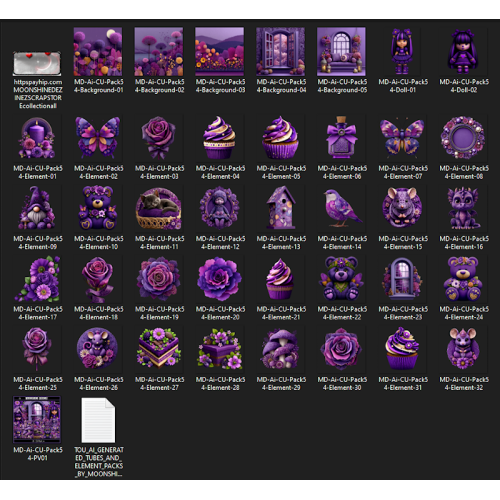
Task: Click the 'MD-Ai-CU-Pack54-Doll-02' file name
Action: [x=464, y=86]
